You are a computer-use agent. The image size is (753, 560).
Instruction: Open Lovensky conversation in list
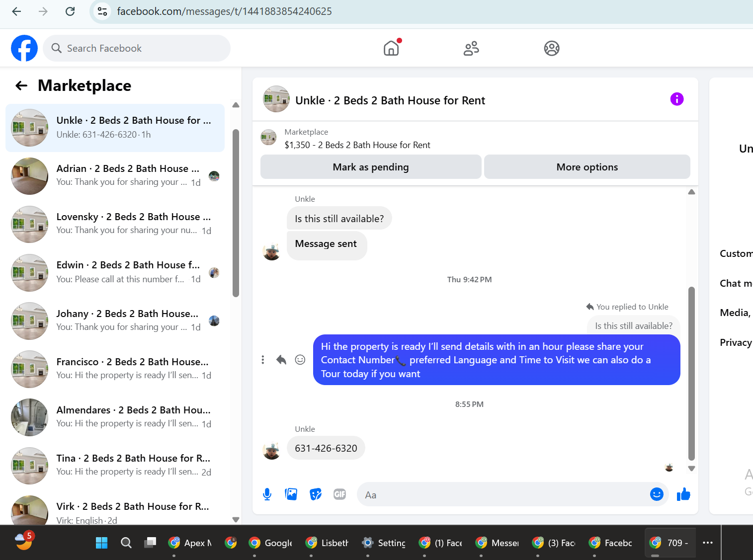115,224
